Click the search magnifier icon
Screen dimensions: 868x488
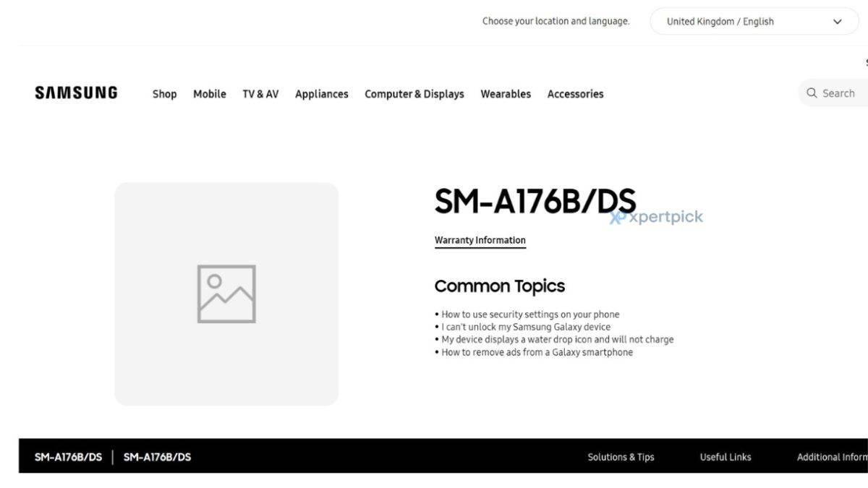[812, 93]
